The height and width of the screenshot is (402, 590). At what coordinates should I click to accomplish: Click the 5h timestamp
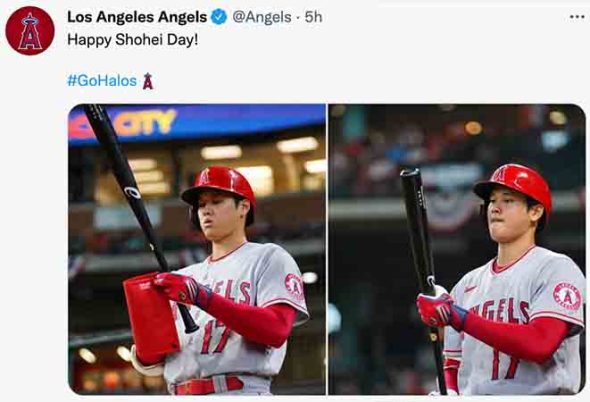pos(313,17)
